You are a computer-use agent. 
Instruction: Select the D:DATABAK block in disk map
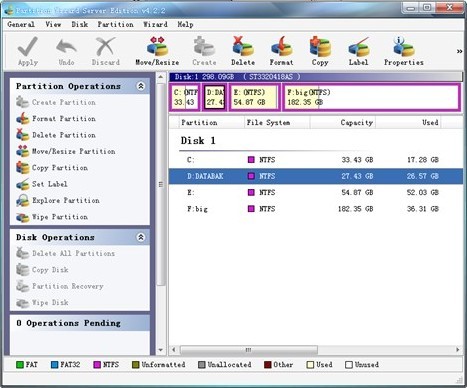click(x=215, y=97)
